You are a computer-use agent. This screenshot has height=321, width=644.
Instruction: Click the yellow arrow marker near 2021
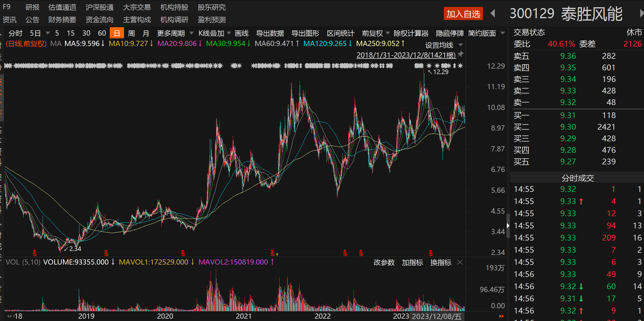click(277, 254)
